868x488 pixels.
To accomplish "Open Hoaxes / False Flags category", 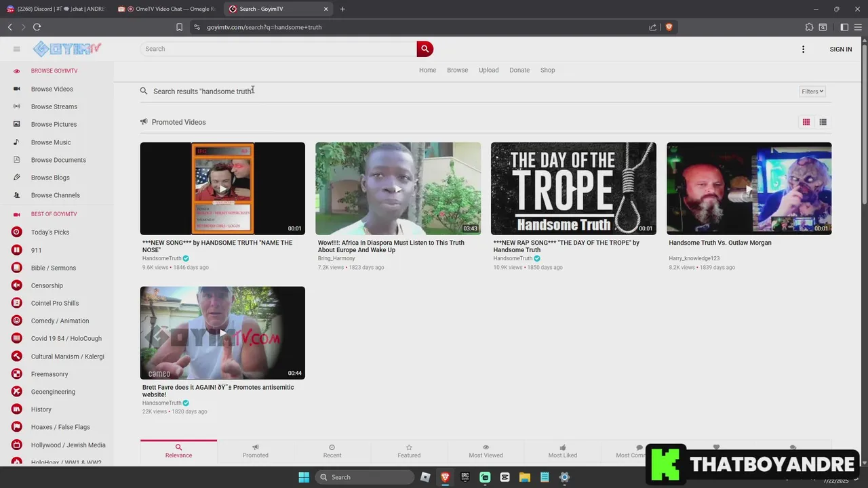I will tap(60, 427).
